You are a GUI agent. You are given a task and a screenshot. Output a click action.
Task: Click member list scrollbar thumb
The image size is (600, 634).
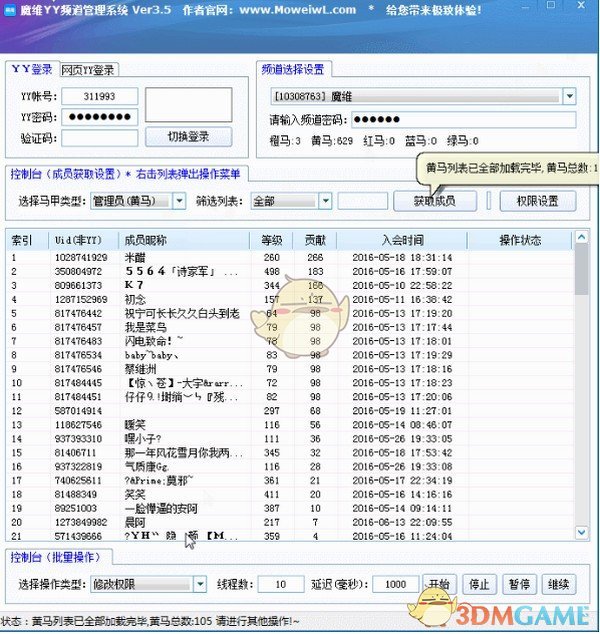pos(581,269)
